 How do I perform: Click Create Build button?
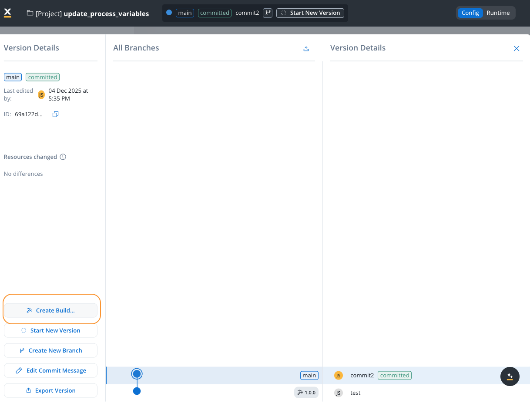50,311
